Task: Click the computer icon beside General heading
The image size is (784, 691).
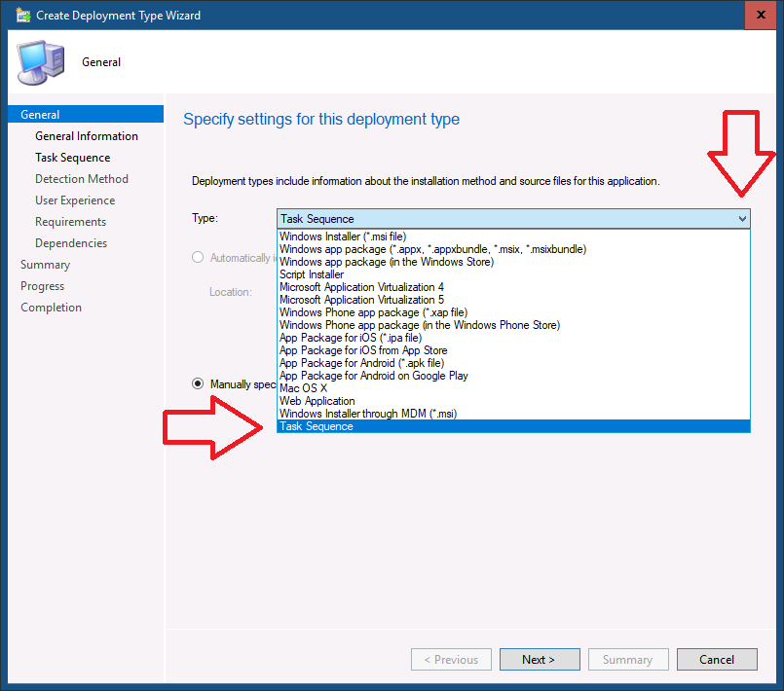Action: coord(41,62)
